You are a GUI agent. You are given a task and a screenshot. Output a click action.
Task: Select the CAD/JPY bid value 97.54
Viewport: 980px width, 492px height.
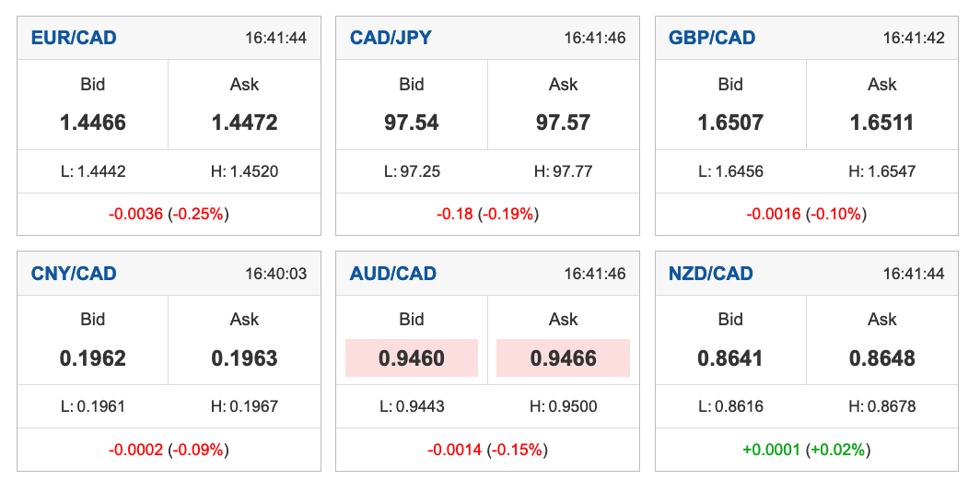pos(411,123)
